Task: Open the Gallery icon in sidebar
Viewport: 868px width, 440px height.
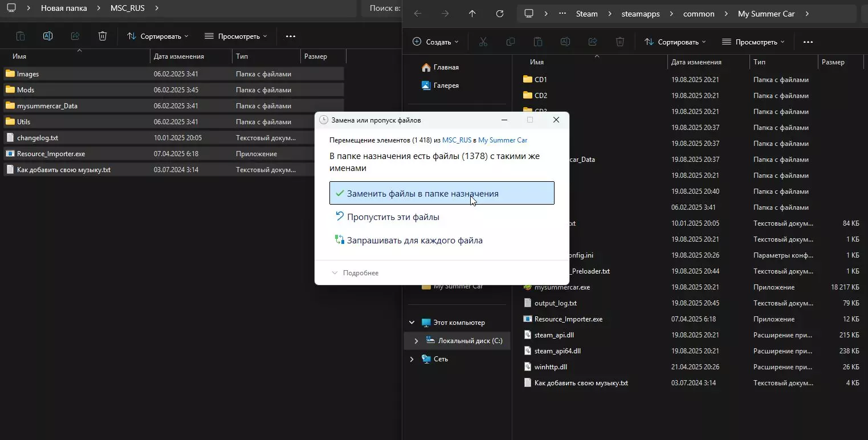Action: coord(426,85)
